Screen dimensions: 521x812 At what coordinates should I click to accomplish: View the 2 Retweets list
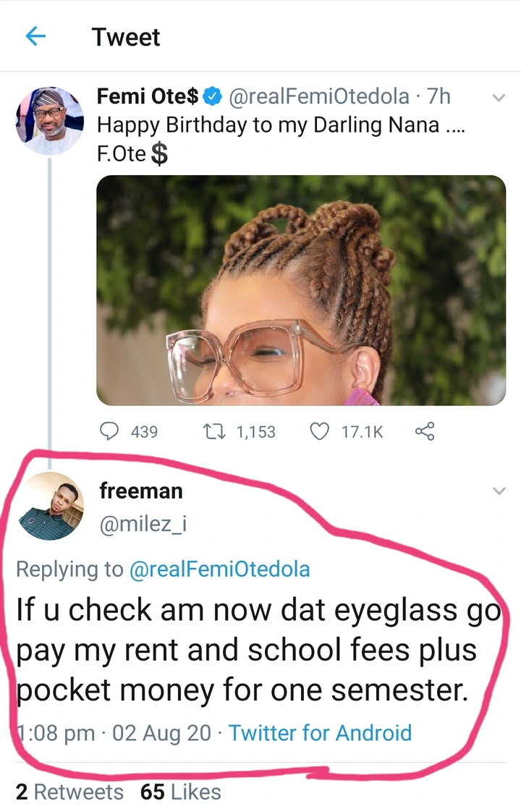tap(69, 792)
